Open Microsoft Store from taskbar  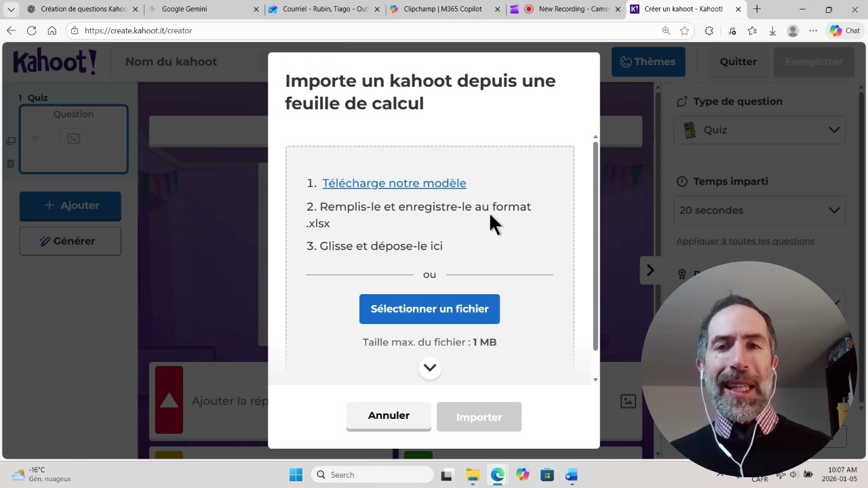point(547,475)
